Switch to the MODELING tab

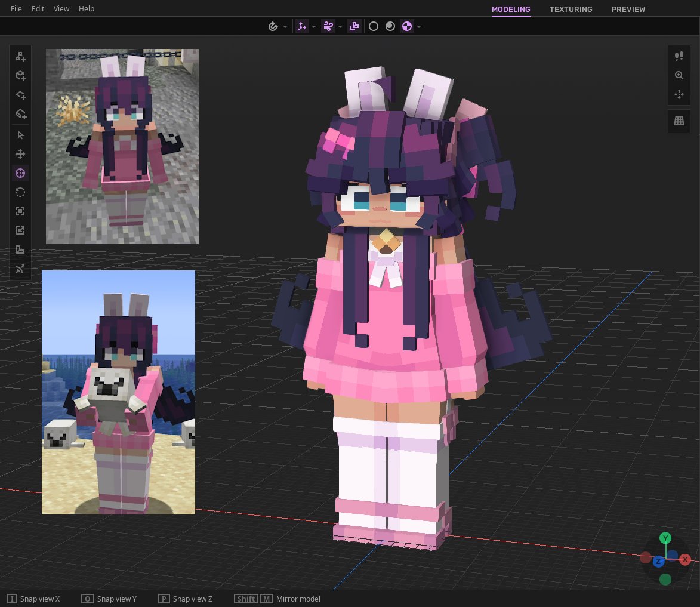point(511,9)
